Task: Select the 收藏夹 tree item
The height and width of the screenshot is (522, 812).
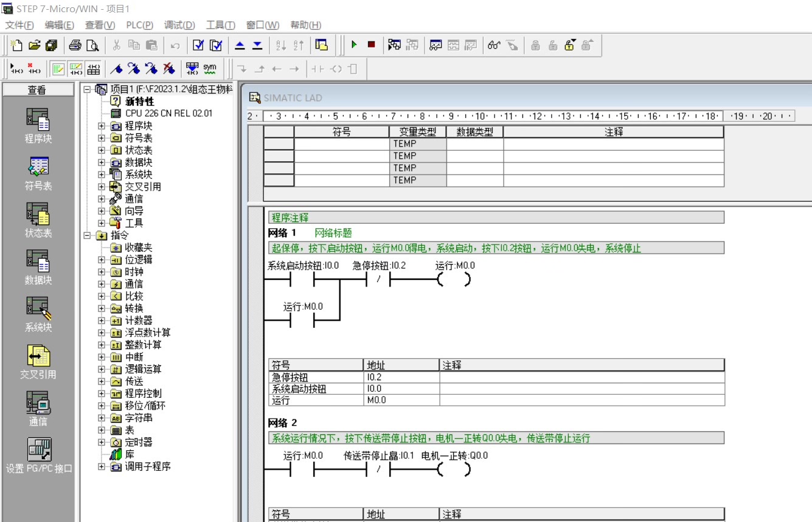Action: (139, 248)
